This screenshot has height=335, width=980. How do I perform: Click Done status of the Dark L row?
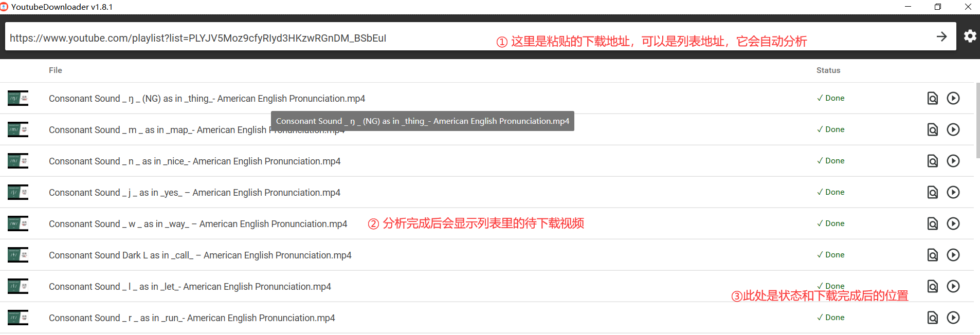click(830, 255)
